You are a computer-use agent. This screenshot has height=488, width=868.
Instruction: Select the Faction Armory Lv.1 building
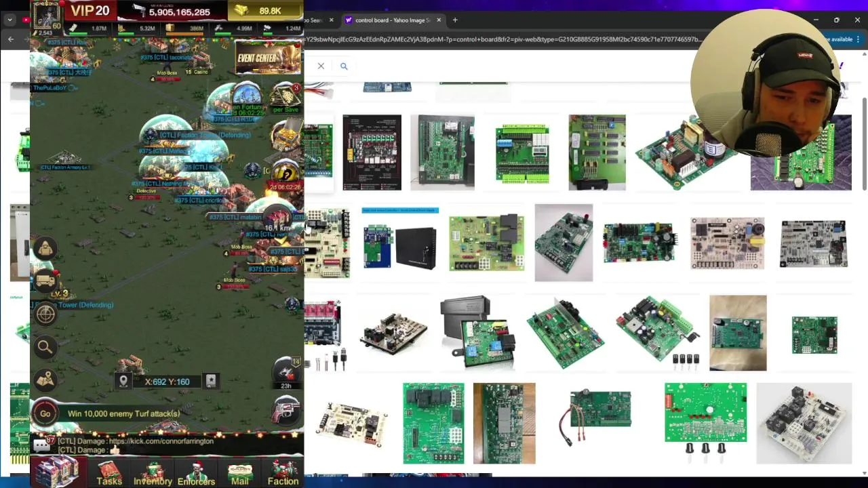point(64,161)
